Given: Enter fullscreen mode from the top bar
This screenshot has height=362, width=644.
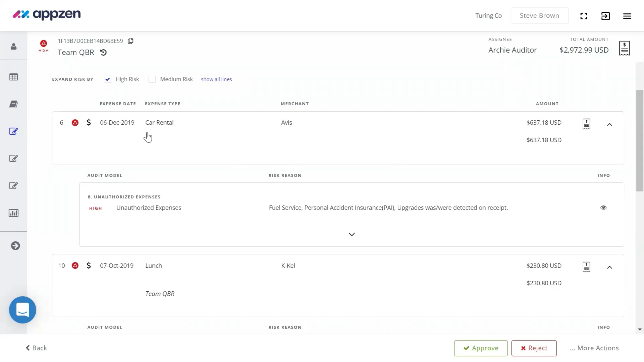Looking at the screenshot, I should pos(583,16).
